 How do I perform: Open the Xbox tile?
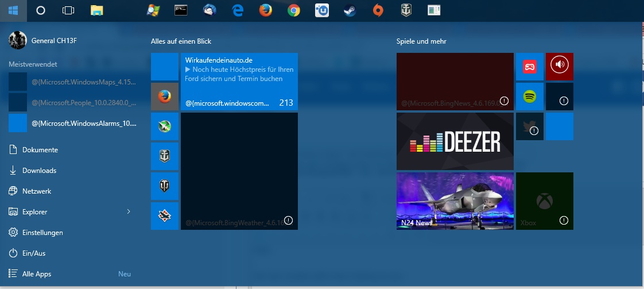(x=545, y=201)
